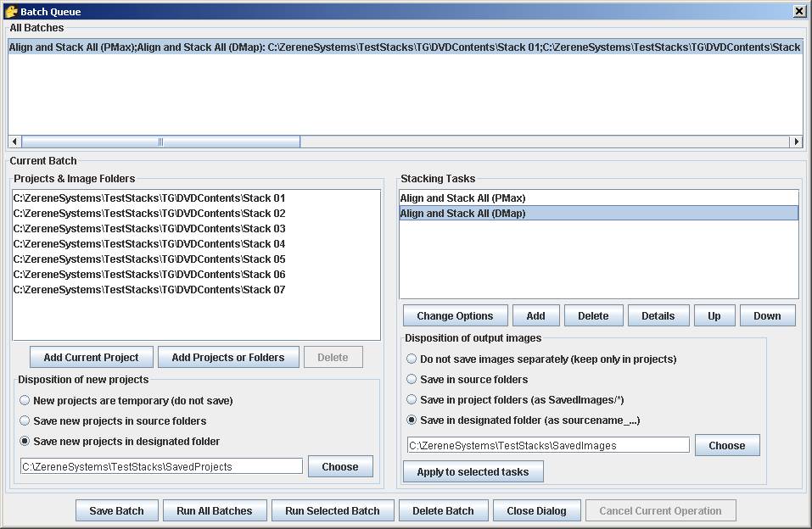Image resolution: width=812 pixels, height=529 pixels.
Task: Delete the selected stacking task
Action: tap(593, 315)
